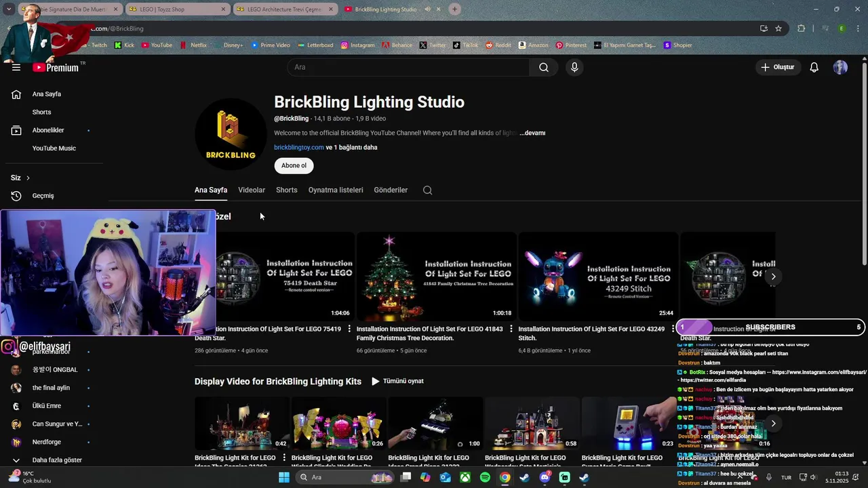The height and width of the screenshot is (488, 868).
Task: Start voice search with microphone icon
Action: (574, 67)
